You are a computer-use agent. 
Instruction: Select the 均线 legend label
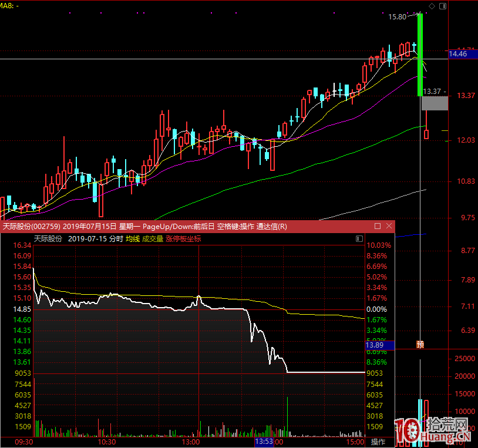click(133, 238)
